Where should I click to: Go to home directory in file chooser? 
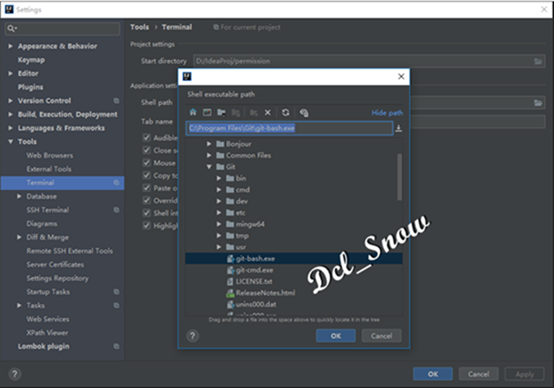click(193, 112)
